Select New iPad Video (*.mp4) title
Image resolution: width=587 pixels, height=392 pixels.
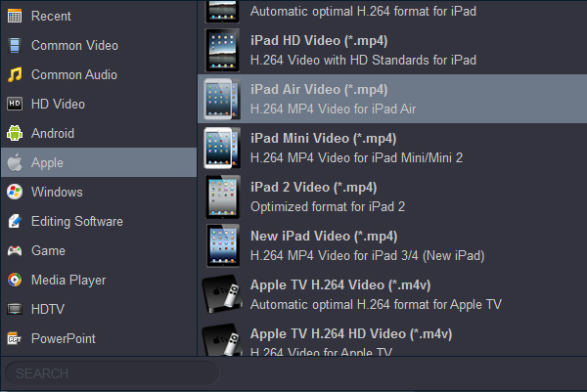324,236
